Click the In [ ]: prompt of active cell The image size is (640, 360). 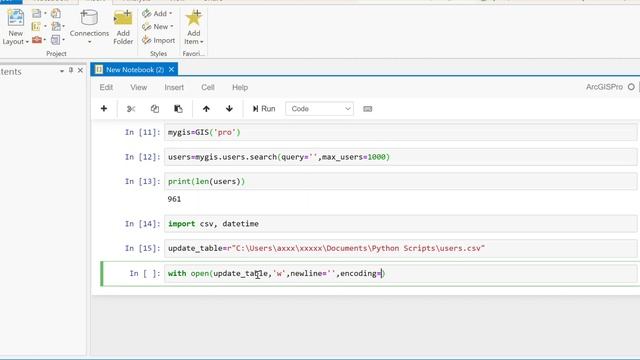(145, 273)
